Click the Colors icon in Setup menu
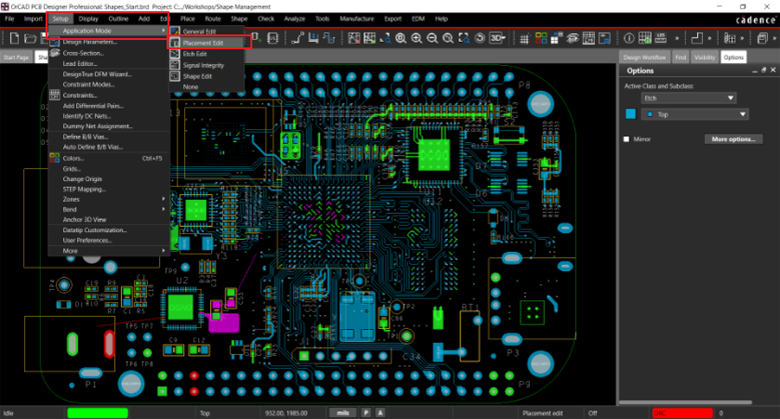The image size is (780, 419). pyautogui.click(x=55, y=158)
